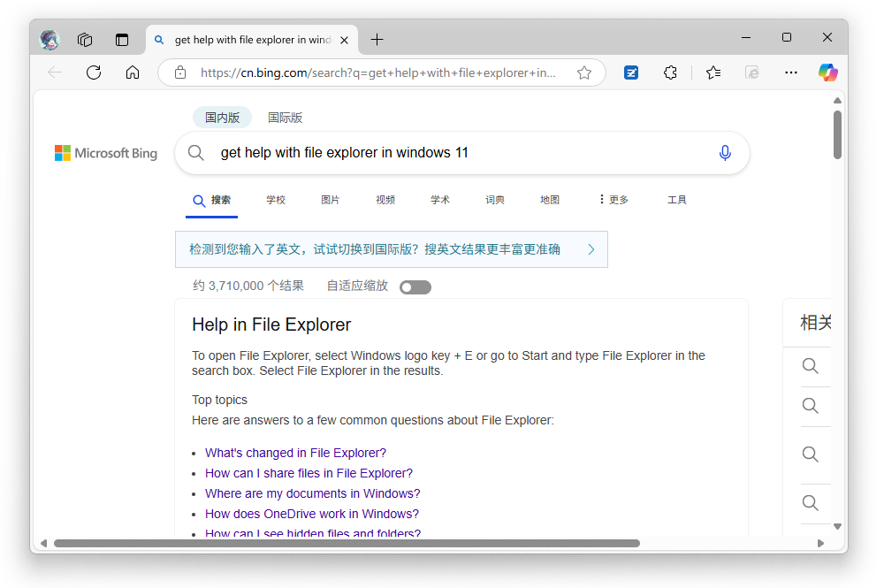Viewport: 884px width, 588px height.
Task: Open the Copilot icon in the toolbar
Action: pyautogui.click(x=827, y=73)
